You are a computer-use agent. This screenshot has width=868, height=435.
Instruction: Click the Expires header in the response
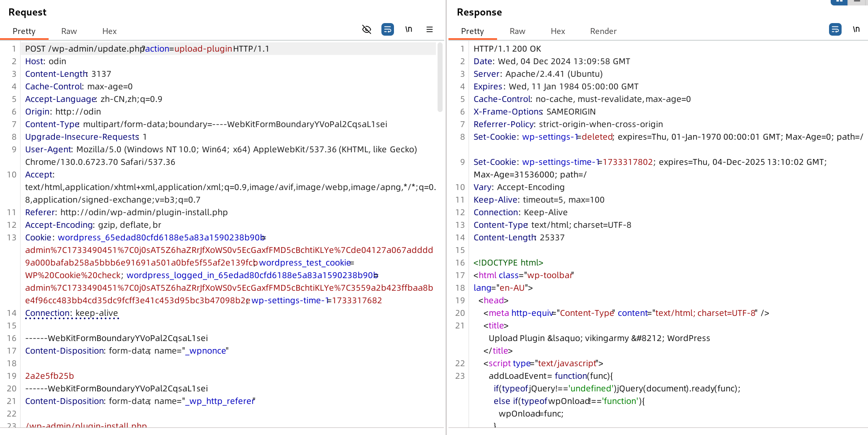(x=556, y=86)
